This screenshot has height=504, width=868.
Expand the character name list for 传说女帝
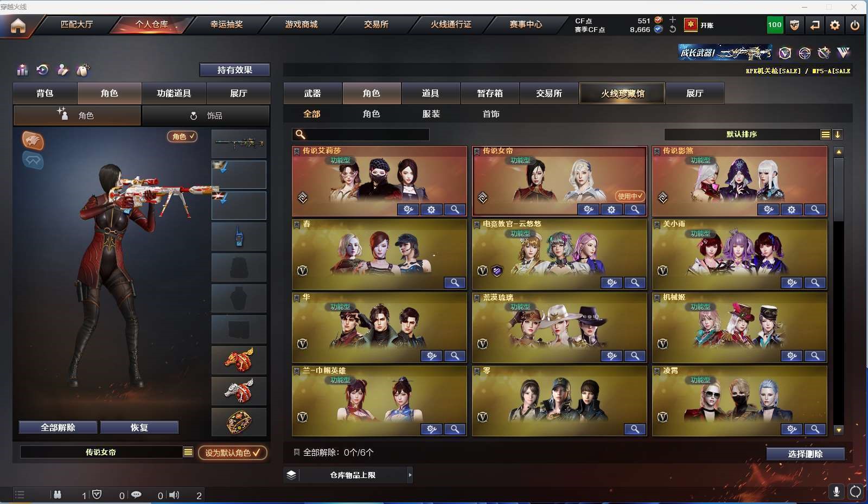click(x=188, y=452)
